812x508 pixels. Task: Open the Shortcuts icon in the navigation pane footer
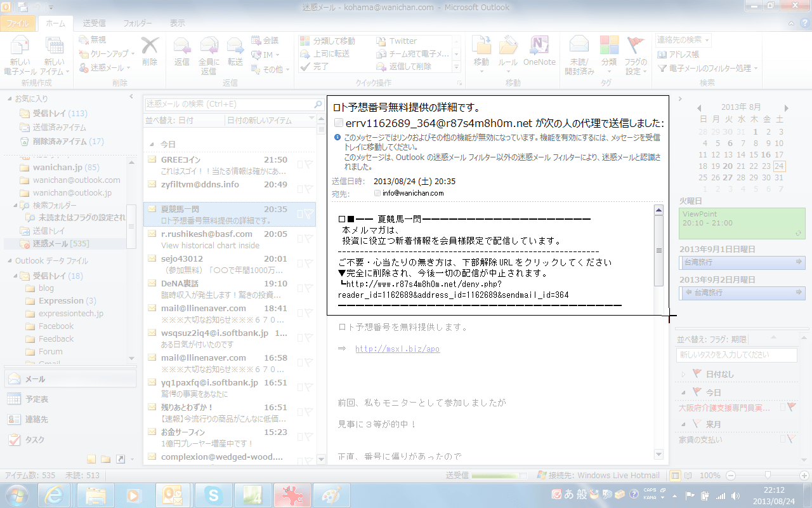(x=119, y=459)
